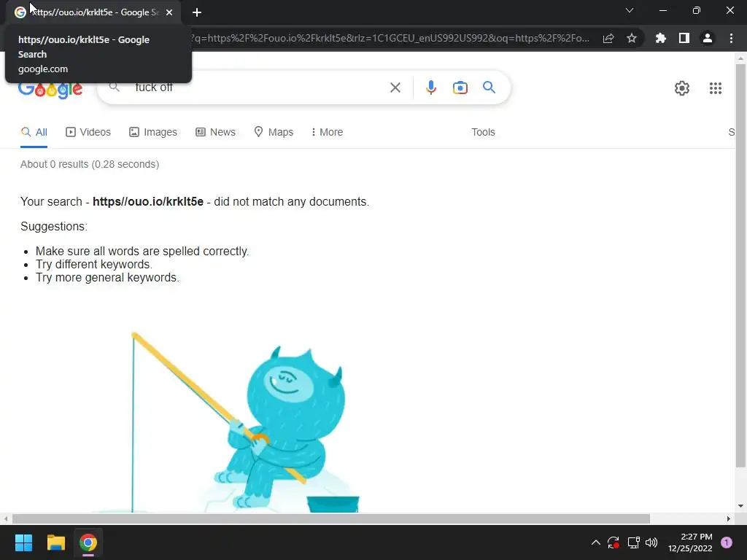
Task: Click the vertical page scrollbar thumb
Action: coord(740,265)
